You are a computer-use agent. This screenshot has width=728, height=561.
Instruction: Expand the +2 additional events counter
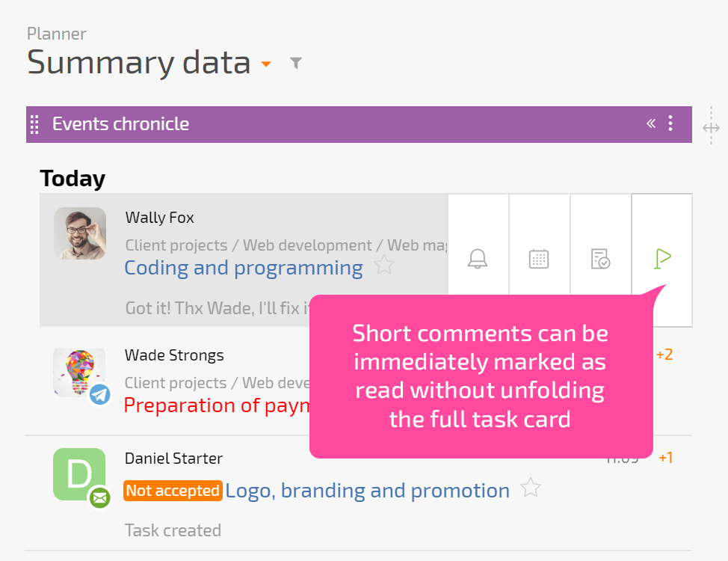(x=664, y=355)
